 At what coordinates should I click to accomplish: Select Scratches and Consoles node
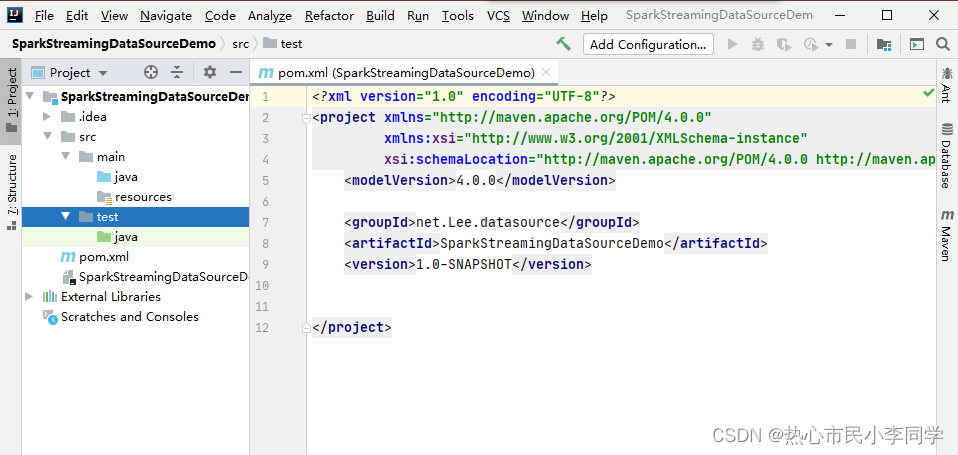(x=120, y=317)
